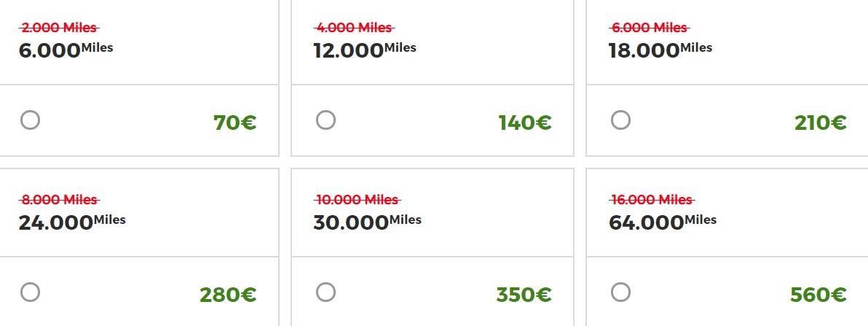The image size is (868, 326).
Task: Pick the 24.000 Miles radio button
Action: [31, 292]
